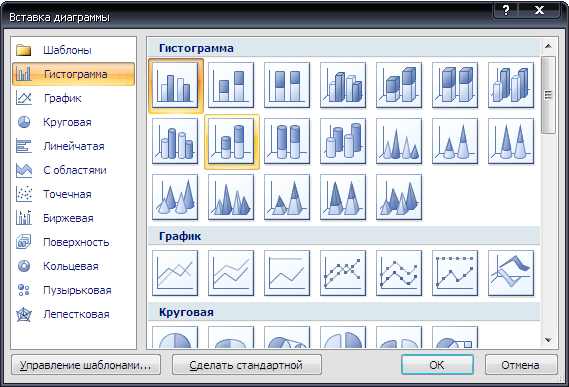Choose stacked column chart type
This screenshot has width=569, height=387.
231,85
